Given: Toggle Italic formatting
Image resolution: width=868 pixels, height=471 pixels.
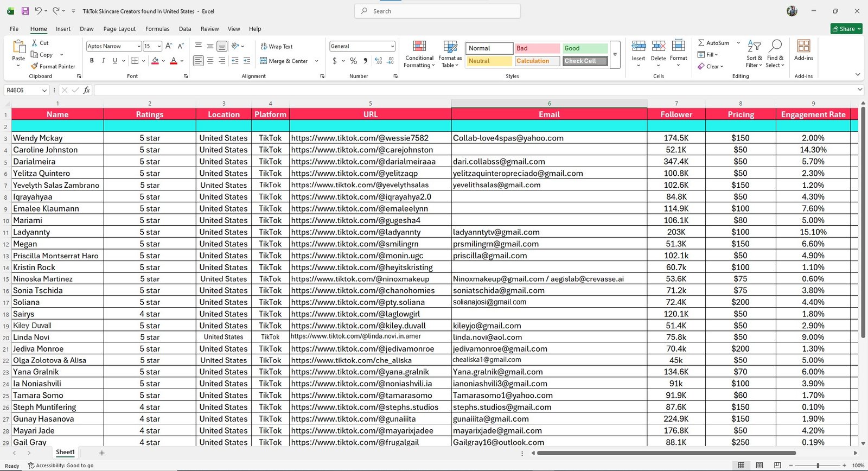Looking at the screenshot, I should pyautogui.click(x=103, y=61).
